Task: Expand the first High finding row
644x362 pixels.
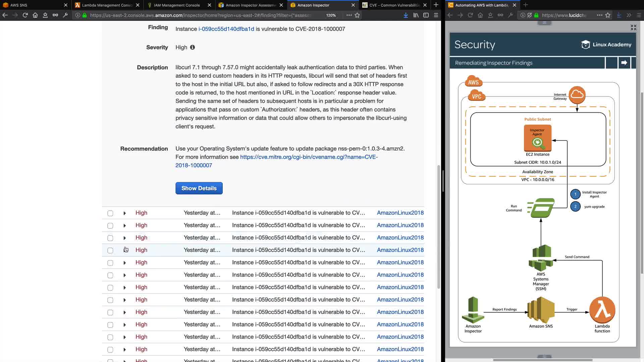Action: pyautogui.click(x=124, y=213)
